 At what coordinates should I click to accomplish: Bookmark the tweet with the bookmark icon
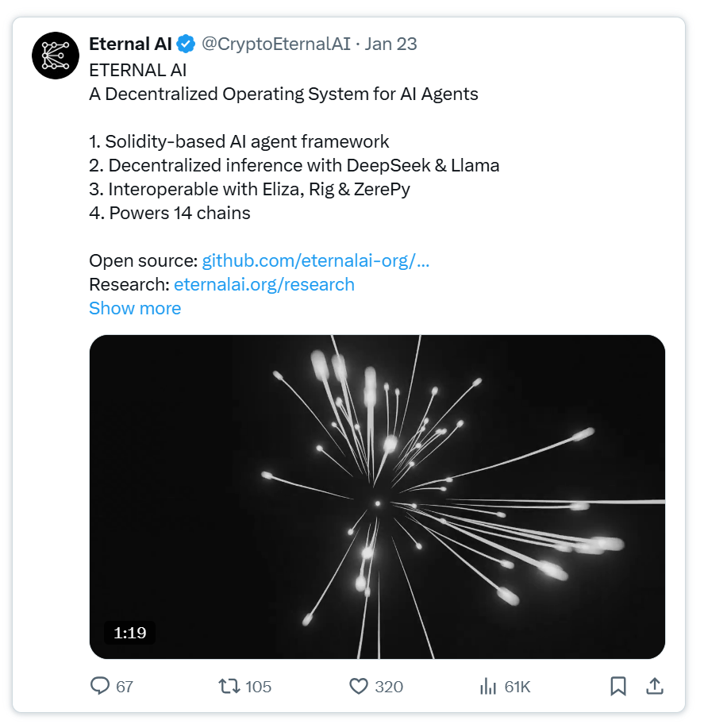620,686
